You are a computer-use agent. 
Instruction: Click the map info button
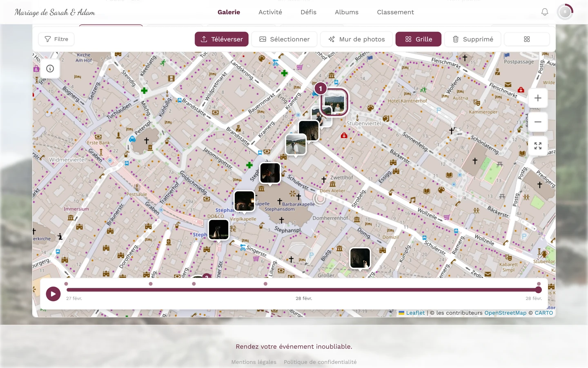pos(50,69)
